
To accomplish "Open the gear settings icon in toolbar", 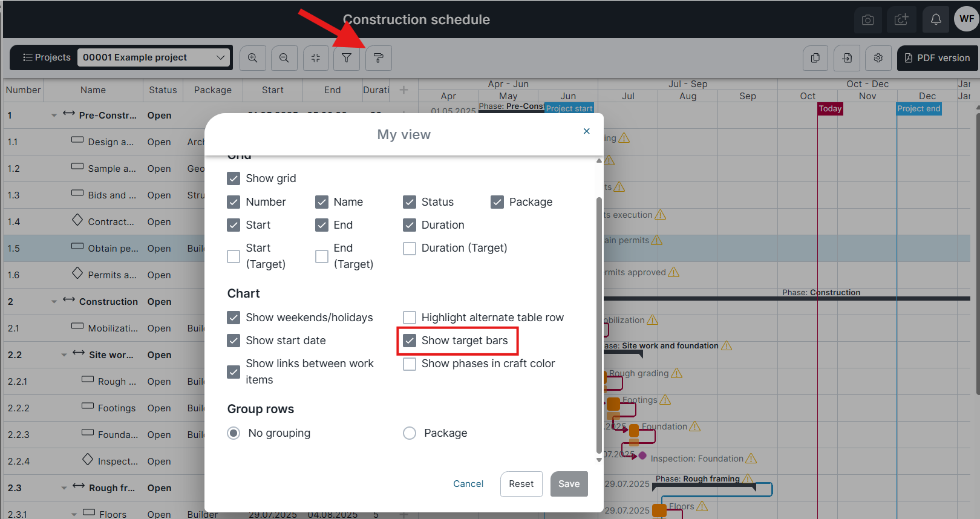I will [x=878, y=58].
